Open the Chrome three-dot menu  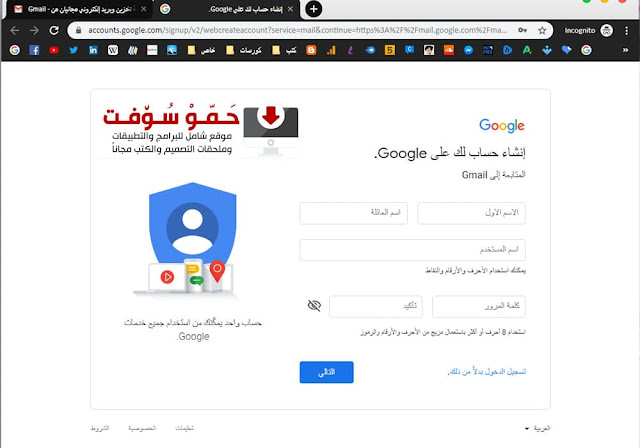(x=626, y=30)
